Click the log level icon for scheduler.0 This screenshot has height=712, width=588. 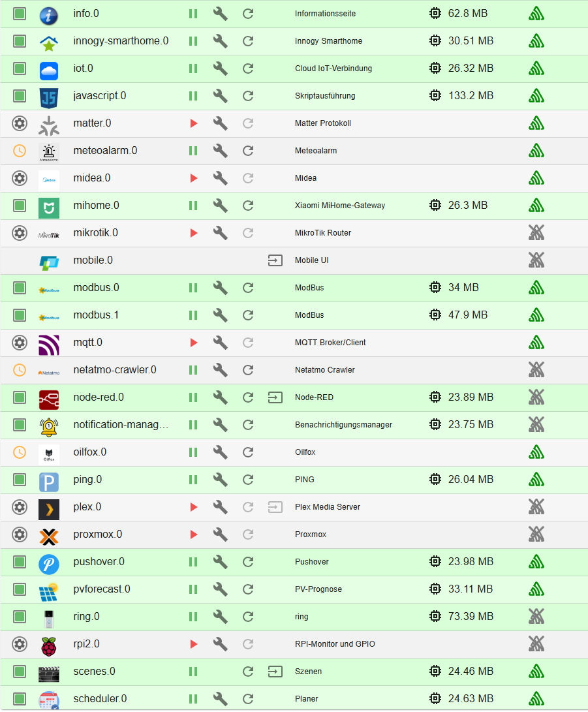coord(536,698)
